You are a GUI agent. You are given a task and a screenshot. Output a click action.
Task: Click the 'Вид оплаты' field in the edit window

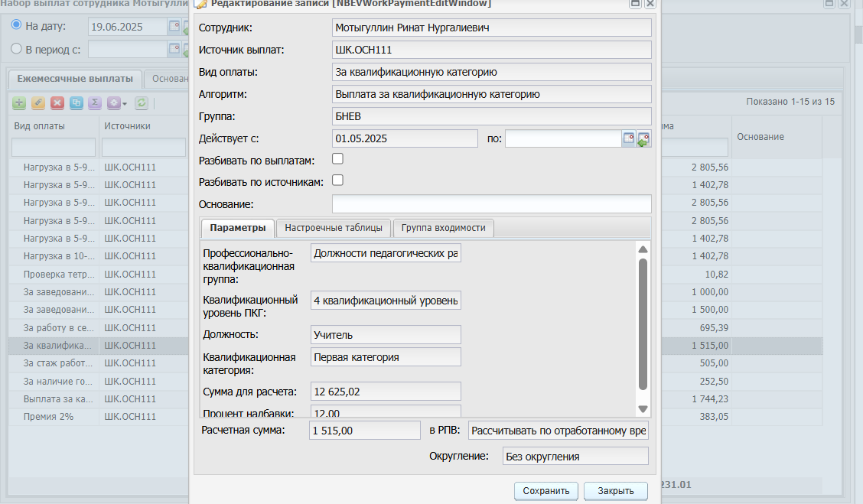(491, 72)
